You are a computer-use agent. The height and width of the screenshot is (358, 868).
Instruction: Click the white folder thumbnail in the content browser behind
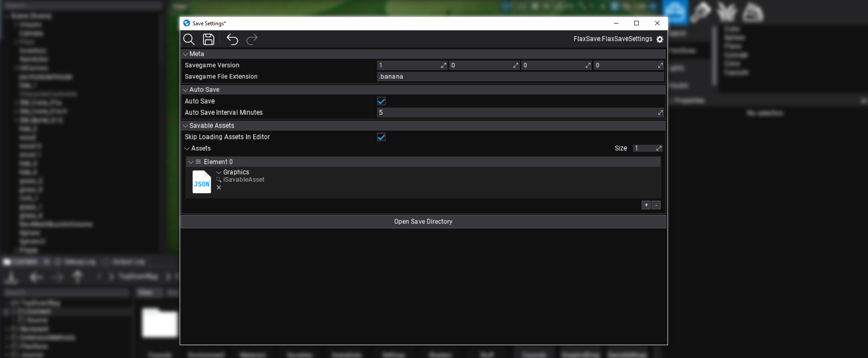point(160,323)
